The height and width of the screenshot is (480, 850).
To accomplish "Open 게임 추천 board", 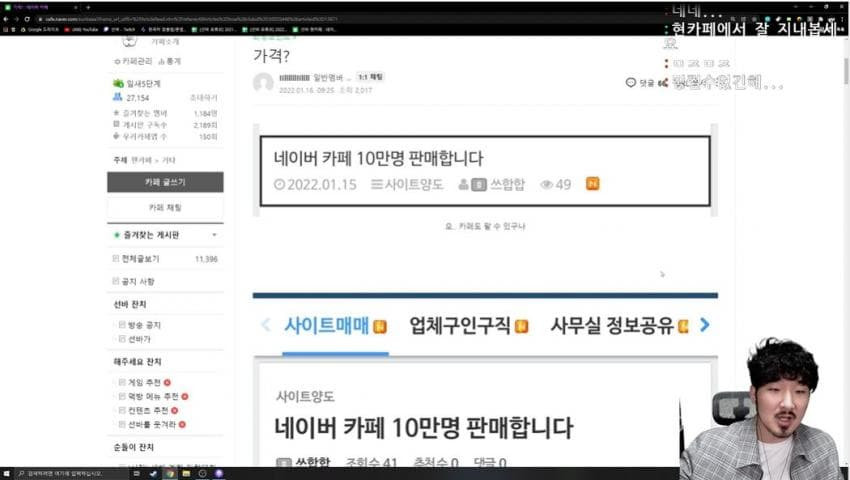I will [144, 382].
